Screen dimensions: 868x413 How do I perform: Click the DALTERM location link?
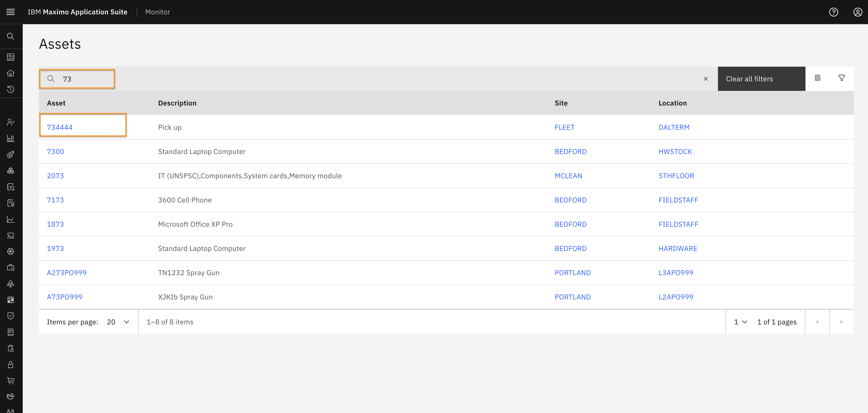click(674, 127)
